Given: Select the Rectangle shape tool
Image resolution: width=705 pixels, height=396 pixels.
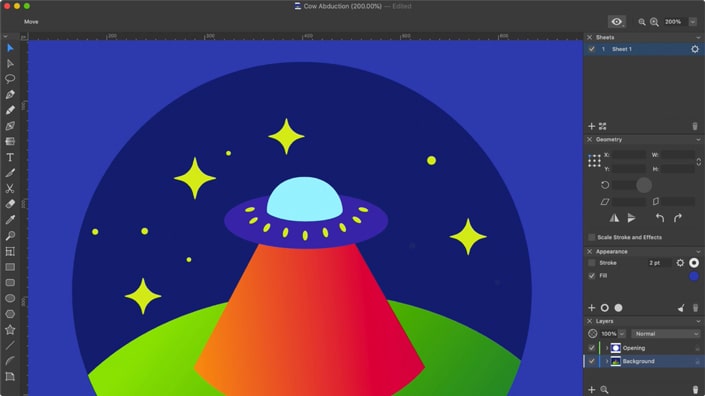Looking at the screenshot, I should pyautogui.click(x=10, y=267).
